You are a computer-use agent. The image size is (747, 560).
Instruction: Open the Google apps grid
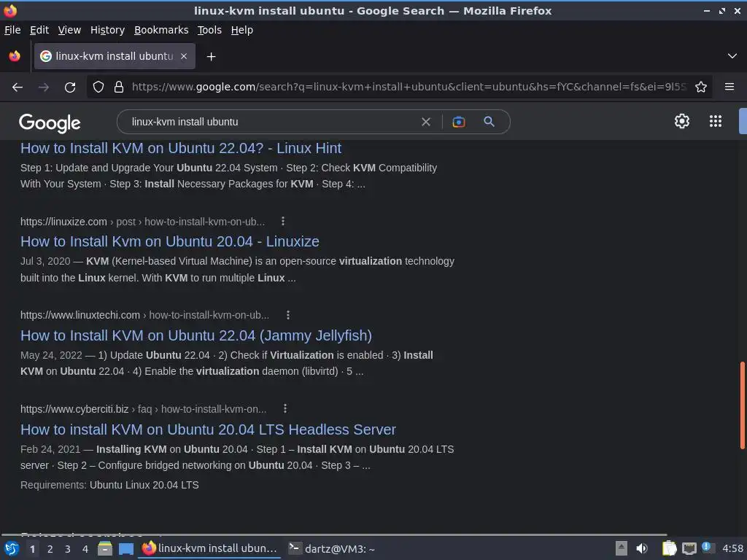click(716, 121)
